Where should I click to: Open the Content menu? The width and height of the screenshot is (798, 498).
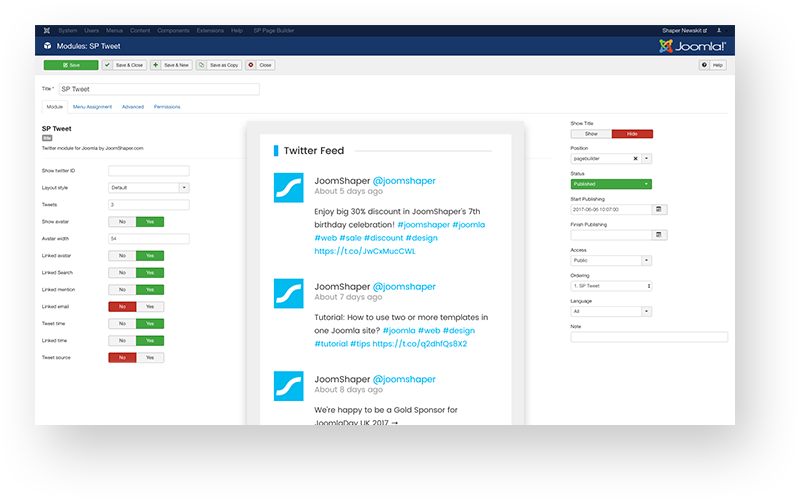point(140,31)
